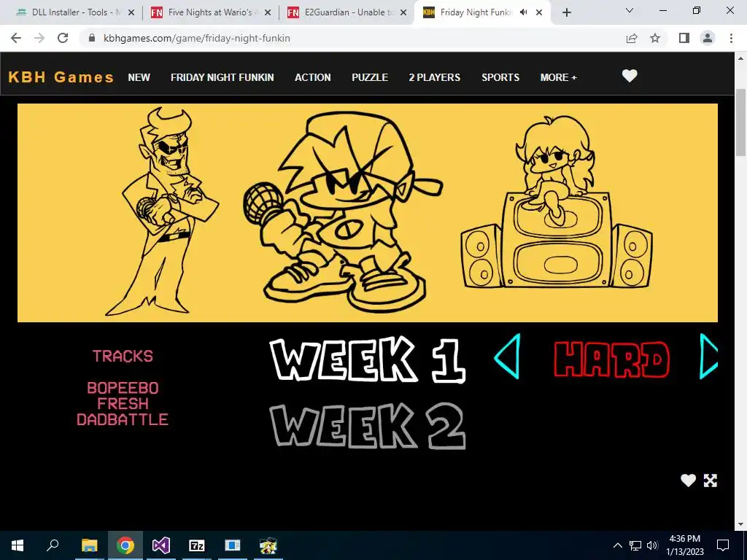Open the FRIDAY NIGHT FUNKIN category
This screenshot has height=560, width=747.
(222, 77)
